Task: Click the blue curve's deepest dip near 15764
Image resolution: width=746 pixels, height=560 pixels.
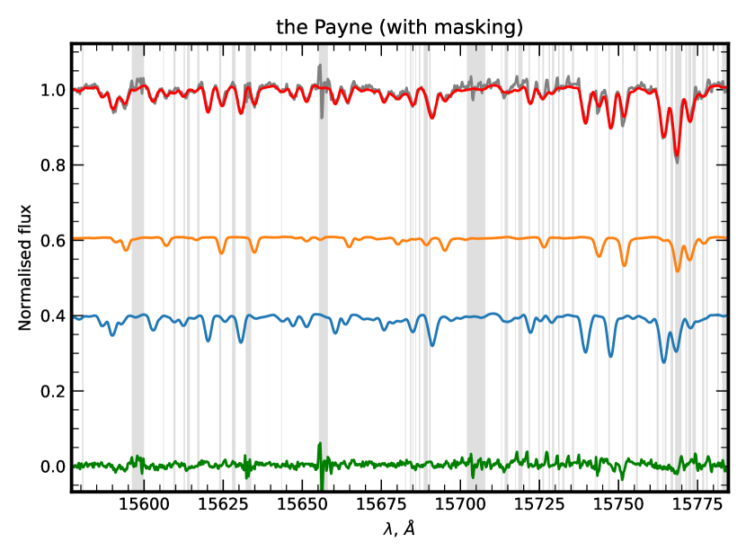Action: 664,360
